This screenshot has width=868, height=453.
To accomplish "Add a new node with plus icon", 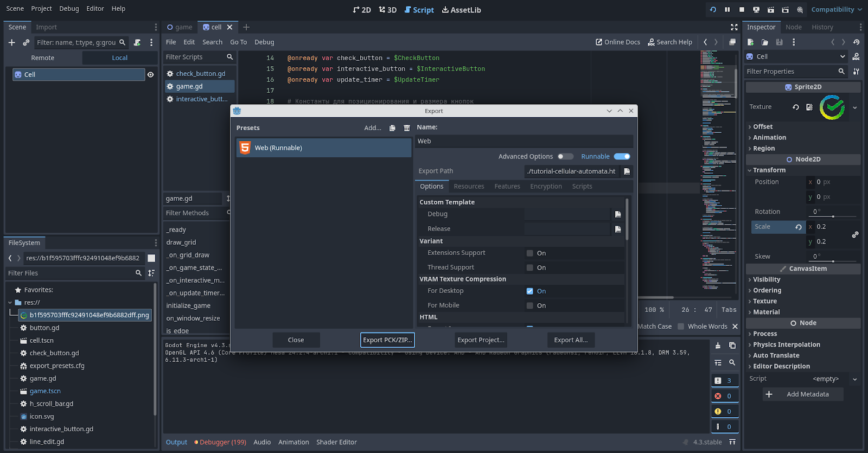I will 11,42.
